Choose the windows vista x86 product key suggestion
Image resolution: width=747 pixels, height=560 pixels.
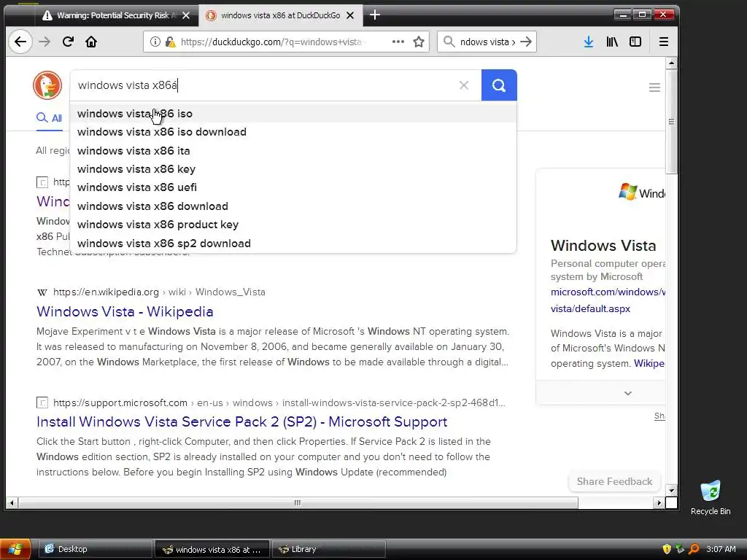pos(293,225)
